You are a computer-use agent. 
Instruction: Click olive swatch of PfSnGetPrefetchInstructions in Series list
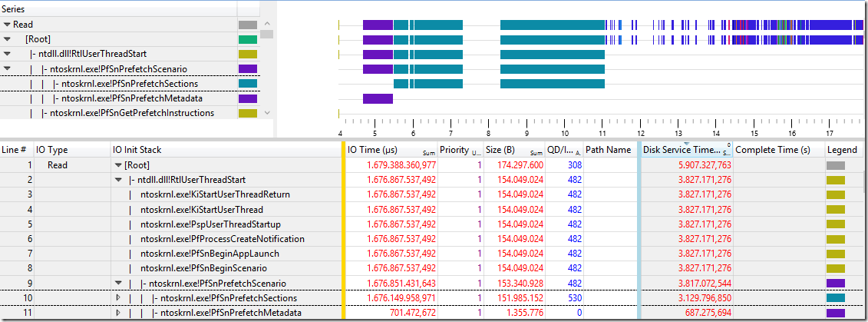[247, 113]
